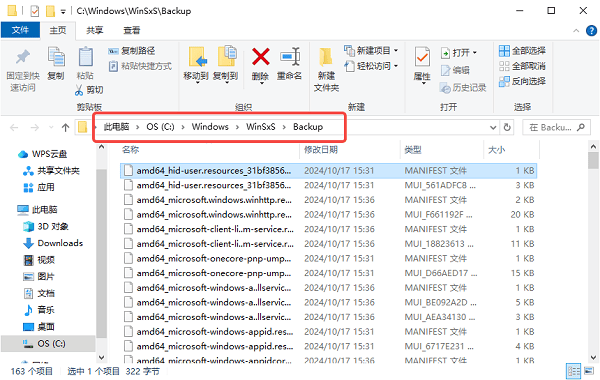This screenshot has width=600, height=380.
Task: Click OS (C:) in address breadcrumb
Action: (x=160, y=127)
